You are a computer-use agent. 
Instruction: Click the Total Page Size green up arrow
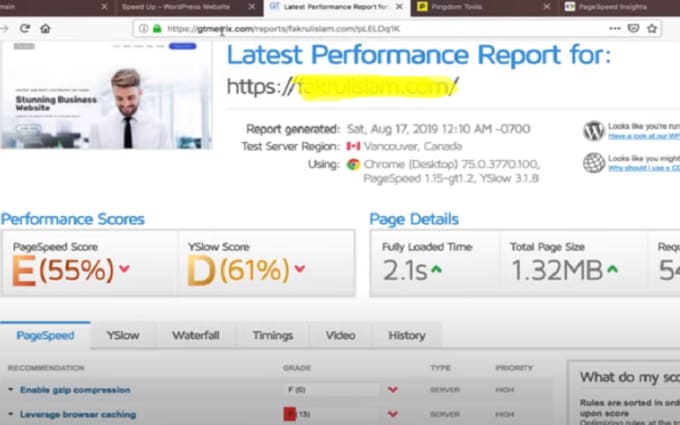(x=612, y=270)
